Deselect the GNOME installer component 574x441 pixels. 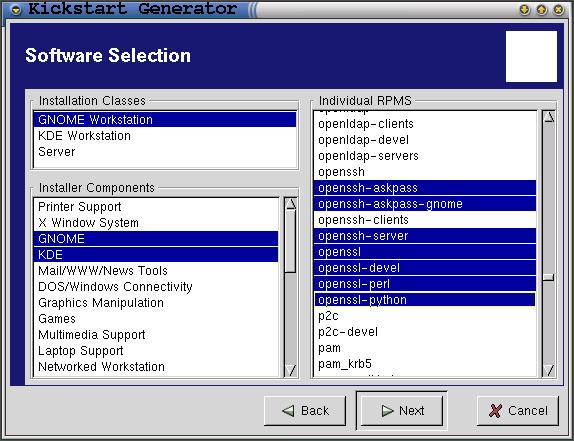156,239
